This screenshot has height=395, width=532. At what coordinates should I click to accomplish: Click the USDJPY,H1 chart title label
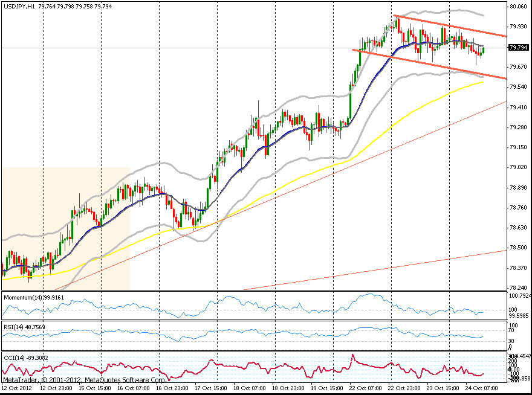pos(18,6)
